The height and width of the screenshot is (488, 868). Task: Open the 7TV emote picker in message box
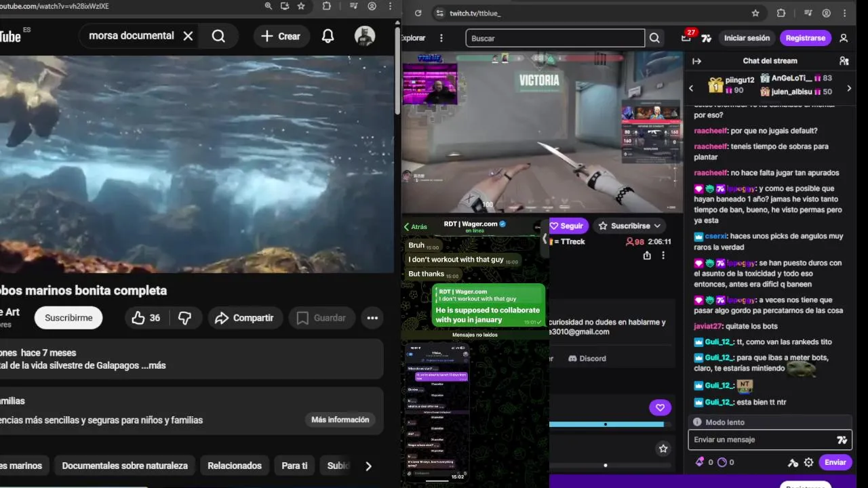pos(842,440)
